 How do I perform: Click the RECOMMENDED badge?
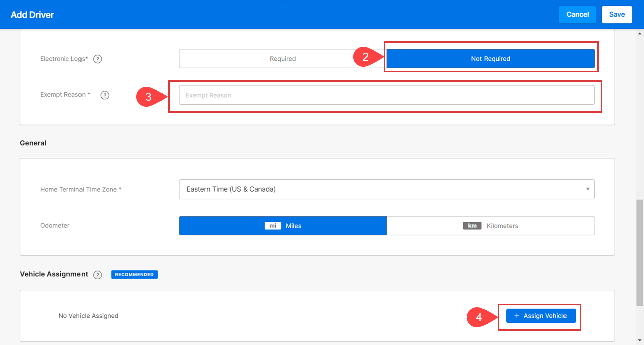[x=134, y=275]
